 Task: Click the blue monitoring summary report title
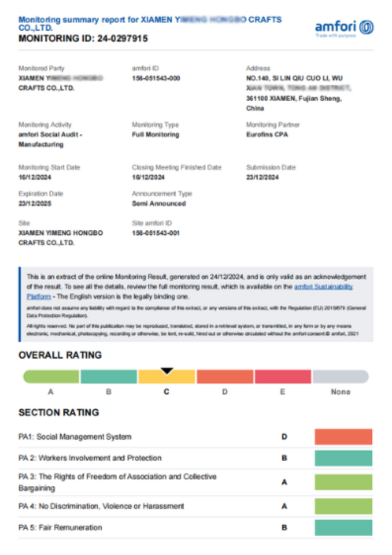pyautogui.click(x=150, y=23)
